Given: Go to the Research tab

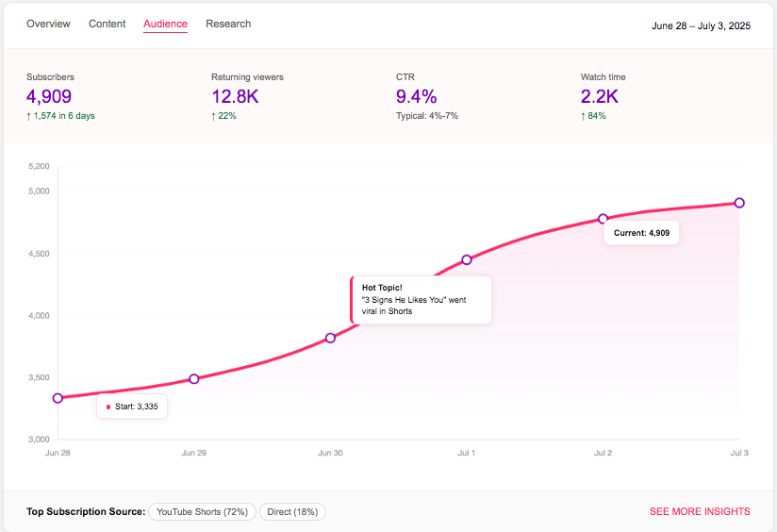Looking at the screenshot, I should (x=228, y=24).
